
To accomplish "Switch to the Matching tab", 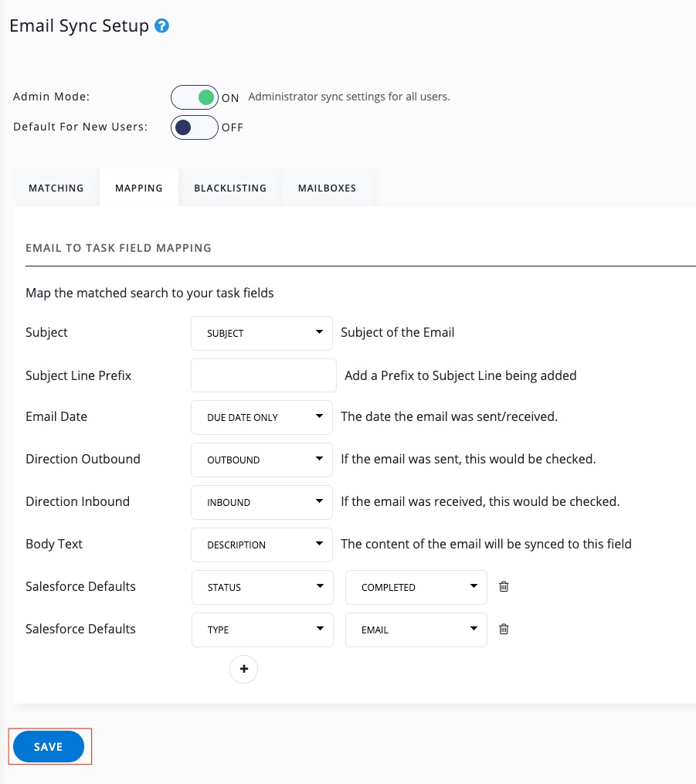I will click(x=56, y=188).
